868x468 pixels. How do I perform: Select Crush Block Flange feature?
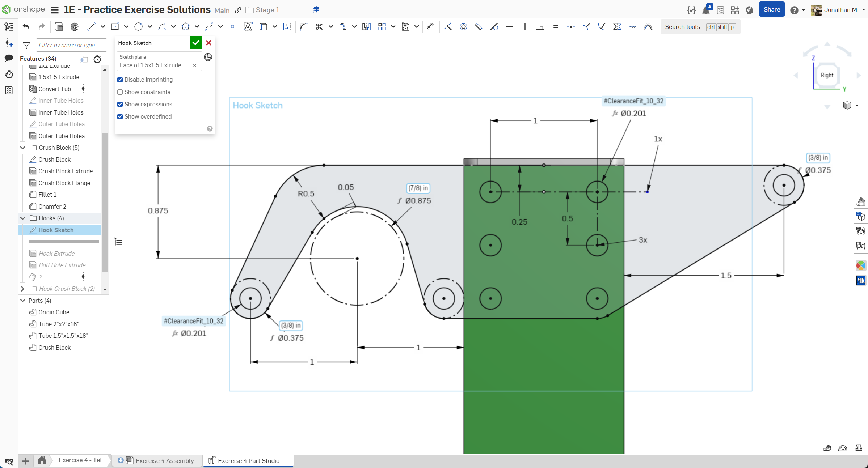[64, 183]
